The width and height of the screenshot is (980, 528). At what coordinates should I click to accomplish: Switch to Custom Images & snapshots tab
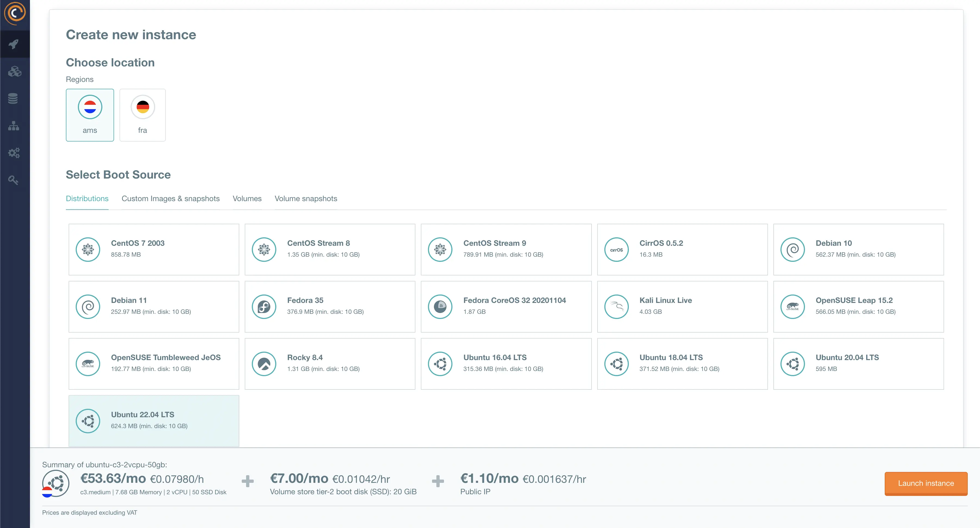[170, 199]
